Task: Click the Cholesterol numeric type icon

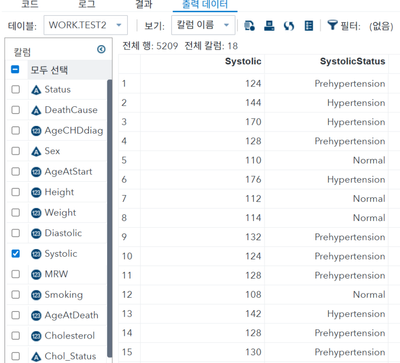Action: (x=36, y=336)
